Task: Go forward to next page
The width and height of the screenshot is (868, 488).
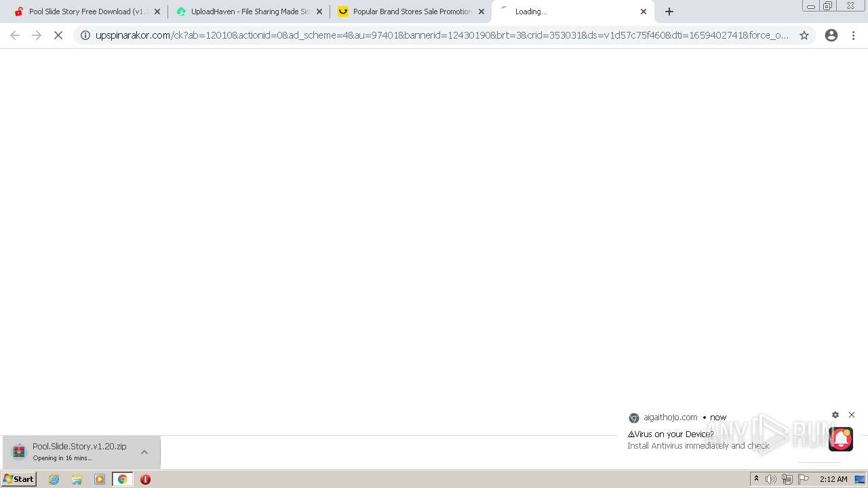Action: click(37, 35)
